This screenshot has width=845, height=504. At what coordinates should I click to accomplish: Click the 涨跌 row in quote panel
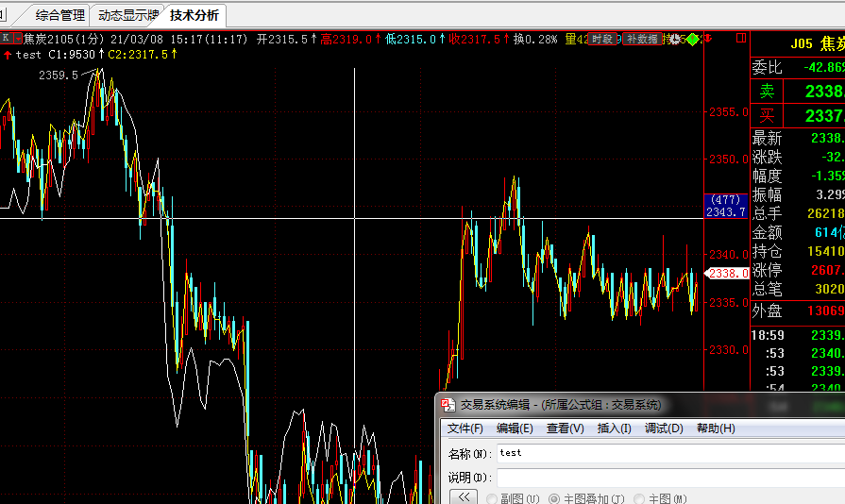[x=798, y=158]
